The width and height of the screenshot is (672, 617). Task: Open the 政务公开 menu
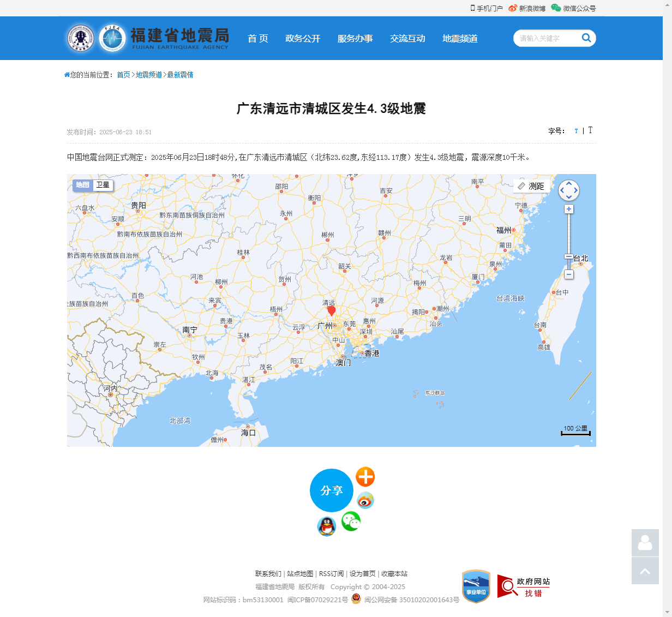point(303,38)
